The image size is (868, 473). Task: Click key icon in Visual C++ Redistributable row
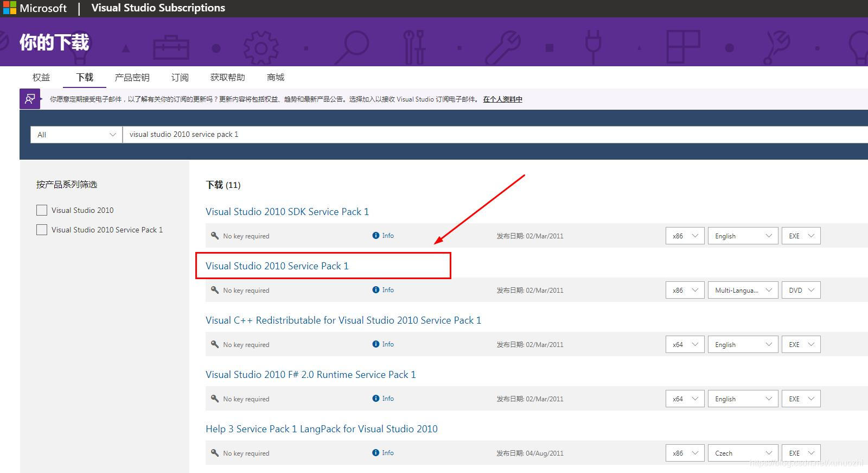tap(215, 344)
